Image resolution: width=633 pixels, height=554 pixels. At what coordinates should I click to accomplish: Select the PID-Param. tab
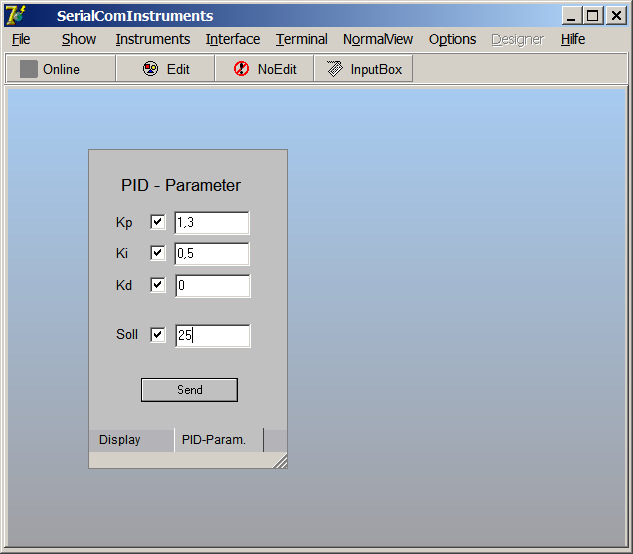(218, 440)
